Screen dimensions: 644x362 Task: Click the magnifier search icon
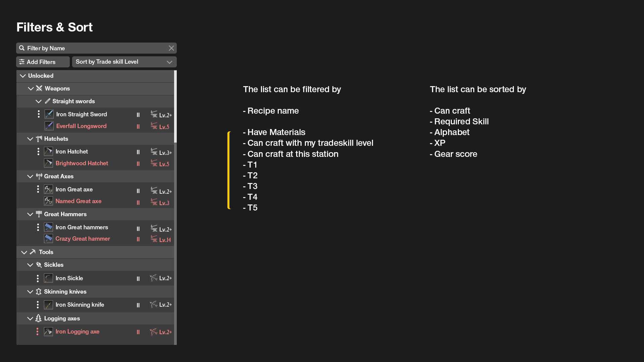click(x=22, y=48)
